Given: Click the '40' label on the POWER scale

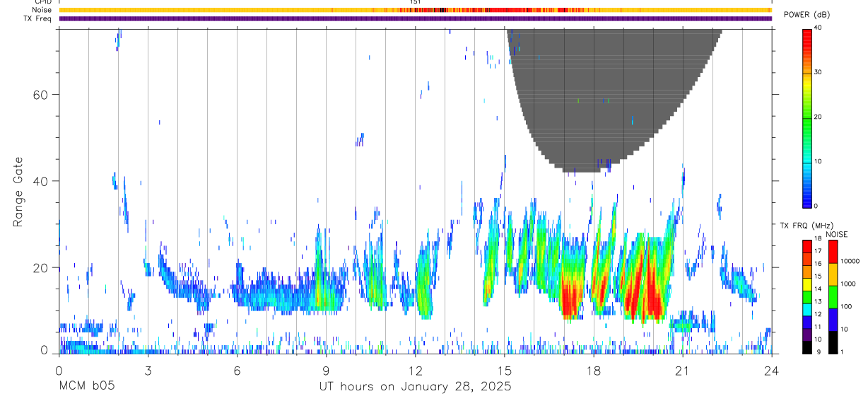Looking at the screenshot, I should pyautogui.click(x=819, y=28).
